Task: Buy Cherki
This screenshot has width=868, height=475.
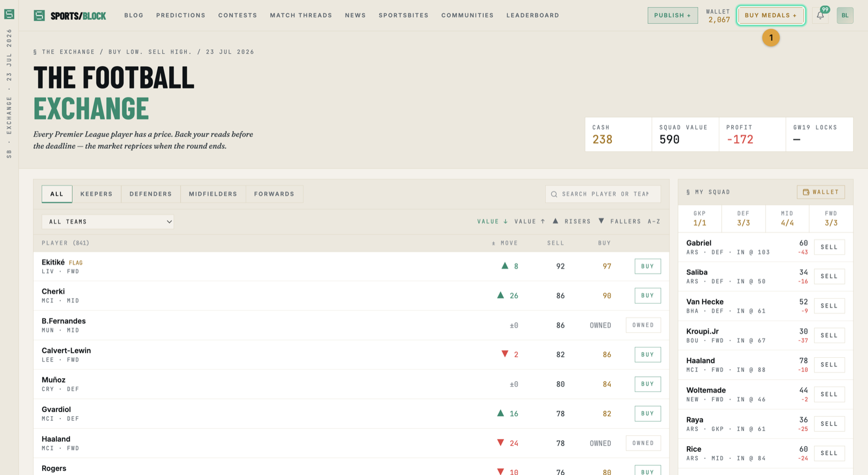Action: pos(648,295)
